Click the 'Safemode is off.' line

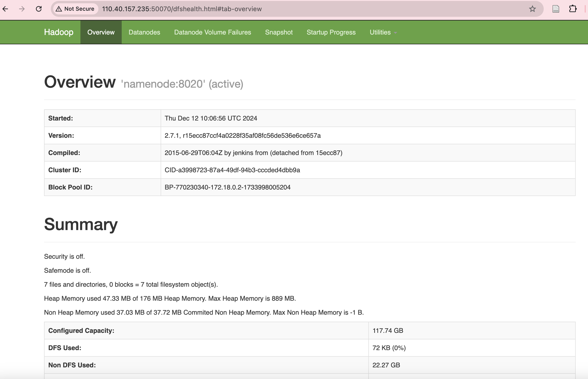[x=67, y=270]
